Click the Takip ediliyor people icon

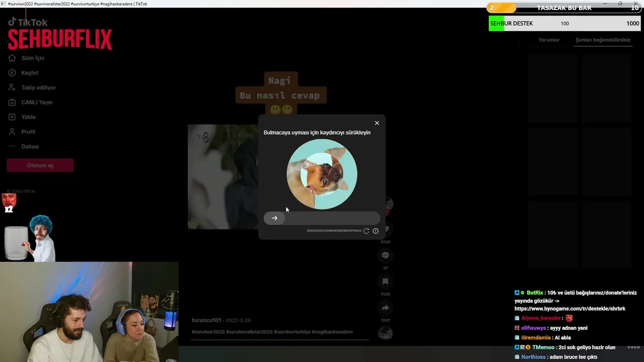(12, 87)
